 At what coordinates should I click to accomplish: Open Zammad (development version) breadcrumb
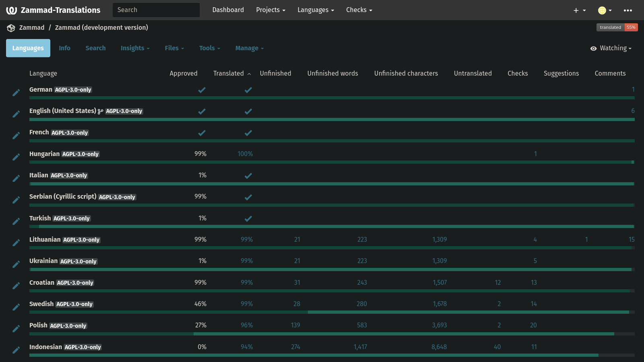[101, 27]
